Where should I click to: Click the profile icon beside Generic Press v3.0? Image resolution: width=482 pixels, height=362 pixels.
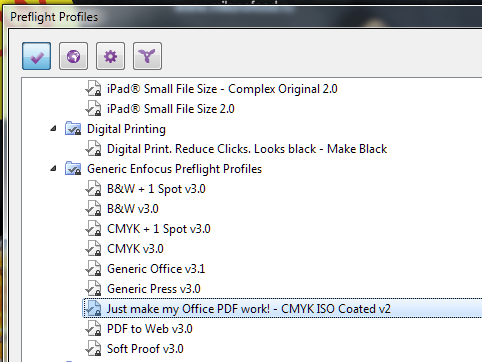pos(93,289)
